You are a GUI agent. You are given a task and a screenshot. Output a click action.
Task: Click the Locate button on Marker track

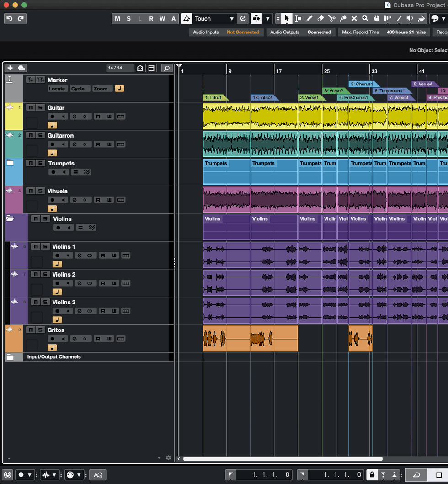pos(57,89)
